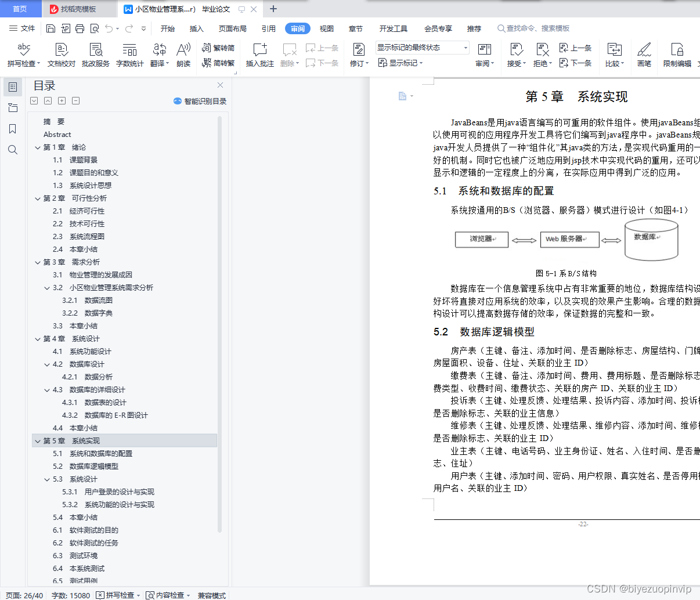Viewport: 700px width, 600px height.
Task: Toggle 拼写检查 in the status bar
Action: coord(118,595)
